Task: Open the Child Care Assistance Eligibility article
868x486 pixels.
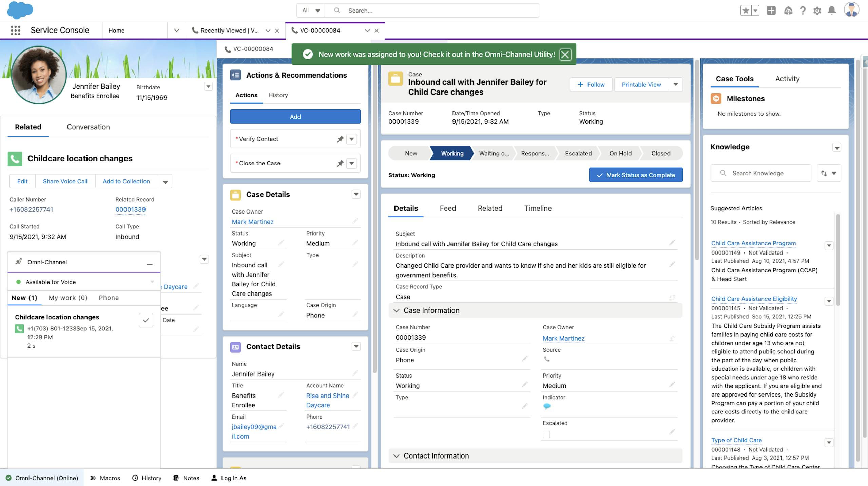Action: tap(754, 299)
